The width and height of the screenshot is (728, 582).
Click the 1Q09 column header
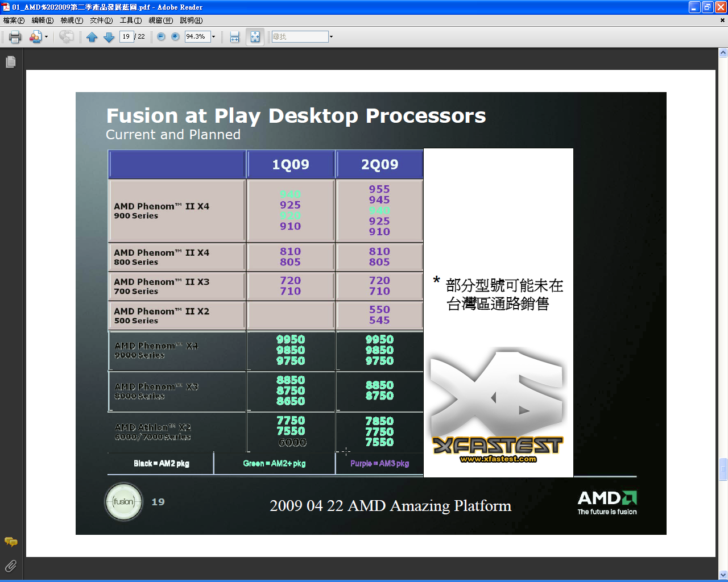coord(291,164)
